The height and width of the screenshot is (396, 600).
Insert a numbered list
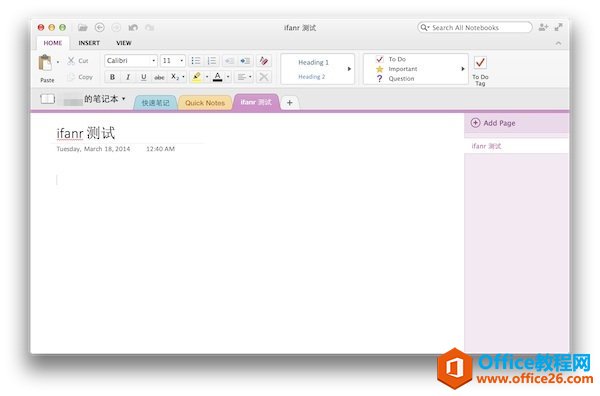click(212, 61)
